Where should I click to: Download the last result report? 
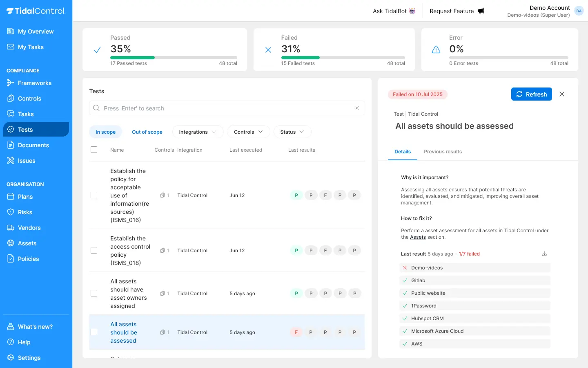(544, 254)
